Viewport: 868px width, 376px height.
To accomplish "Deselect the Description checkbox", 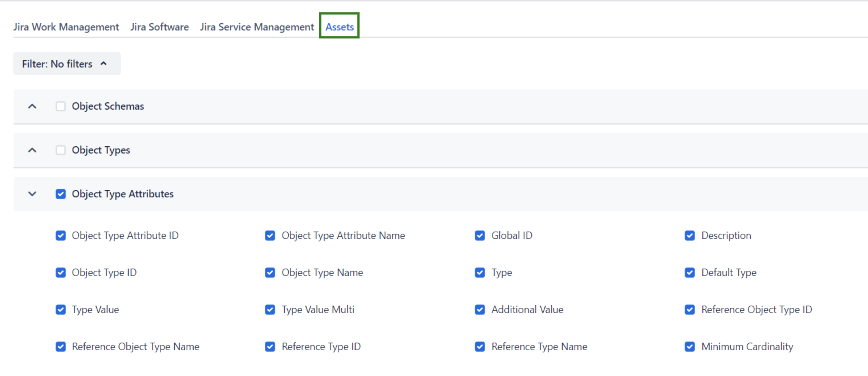I will [x=689, y=235].
